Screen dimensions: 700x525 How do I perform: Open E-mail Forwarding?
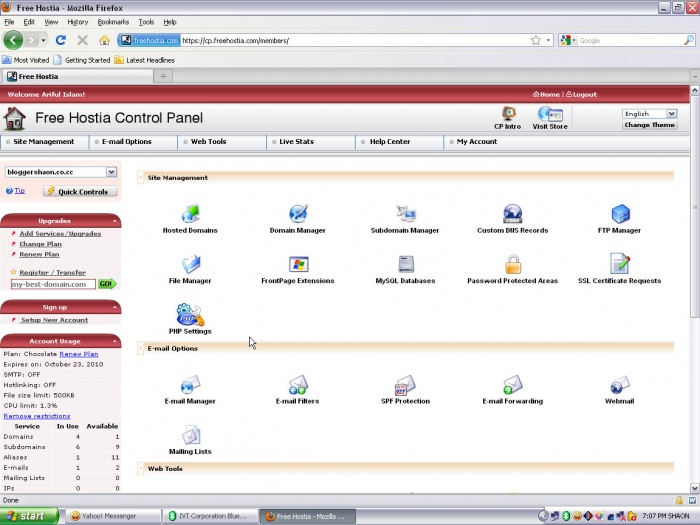(x=512, y=385)
